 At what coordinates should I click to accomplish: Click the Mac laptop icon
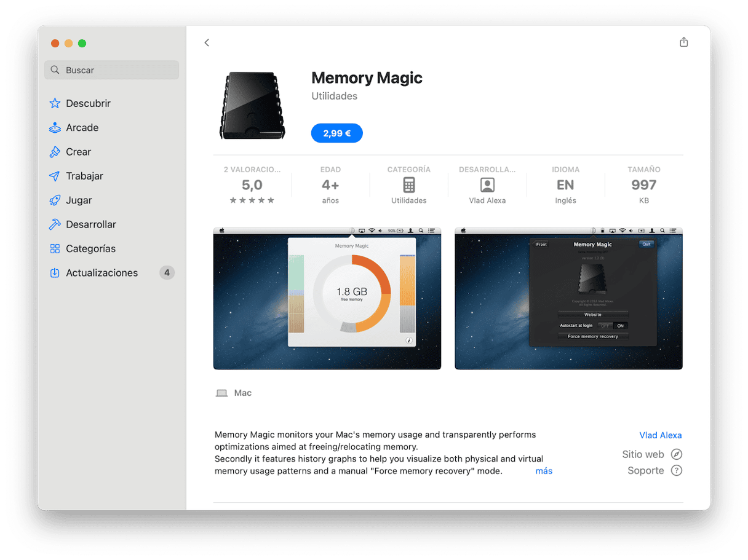pos(221,393)
